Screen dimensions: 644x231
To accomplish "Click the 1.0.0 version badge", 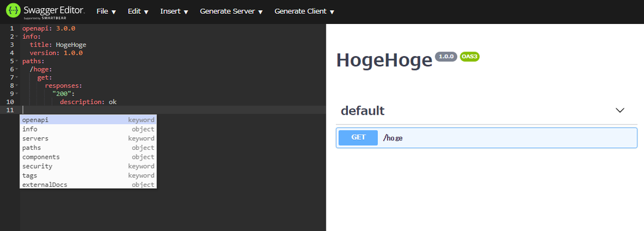I will (x=446, y=56).
